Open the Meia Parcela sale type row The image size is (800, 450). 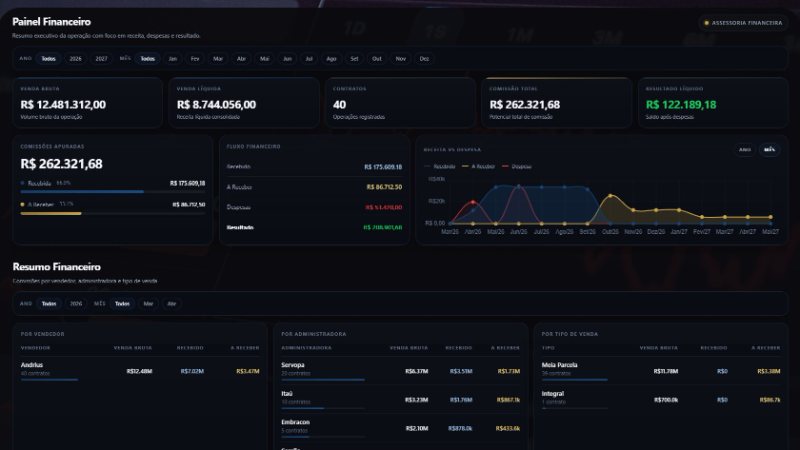(661, 371)
